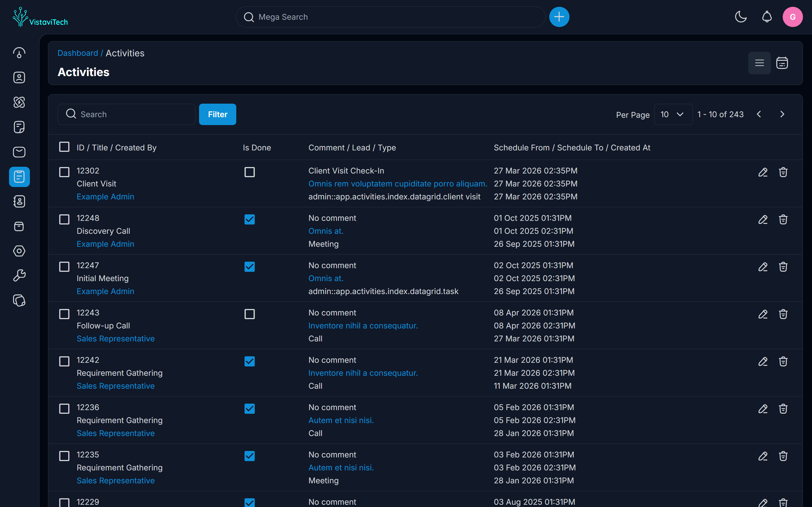The height and width of the screenshot is (507, 812).
Task: Select the Contacts card icon in sidebar
Action: (x=19, y=77)
